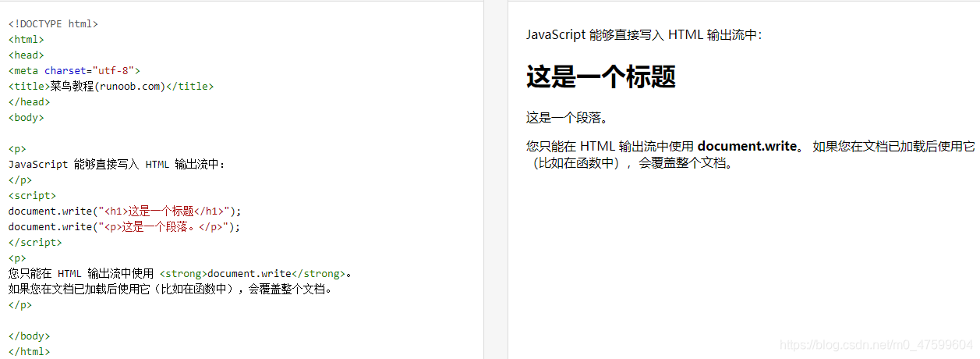
Task: Click the bold document.write text in preview
Action: 747,146
